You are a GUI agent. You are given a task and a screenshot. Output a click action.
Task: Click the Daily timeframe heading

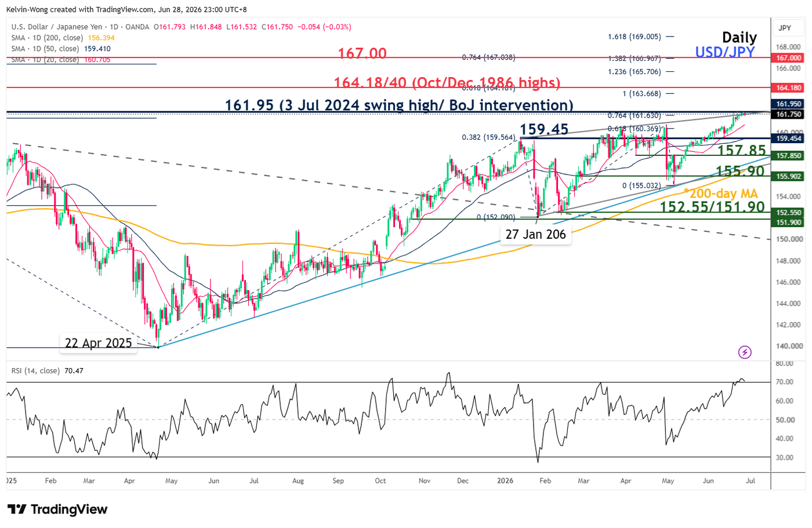coord(739,38)
